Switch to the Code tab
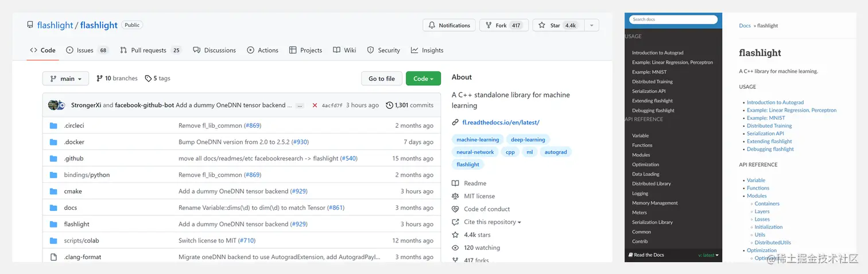This screenshot has width=868, height=274. (43, 50)
